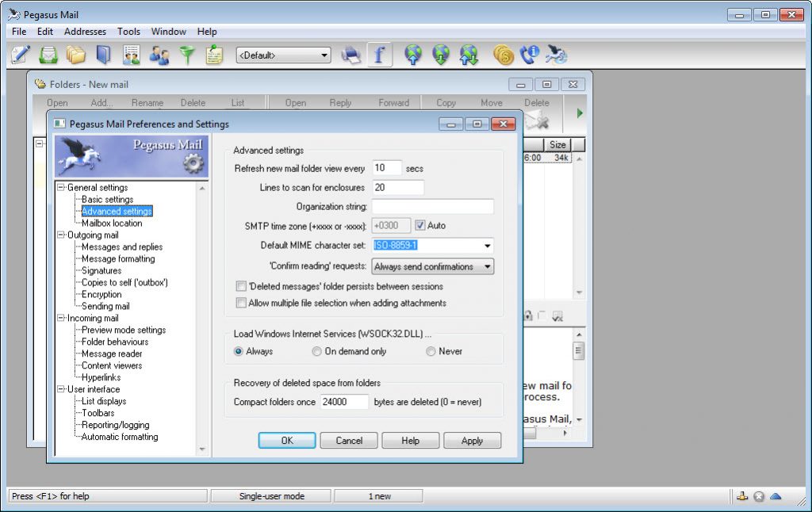Collapse the User interface tree node
The width and height of the screenshot is (812, 512).
(x=61, y=388)
